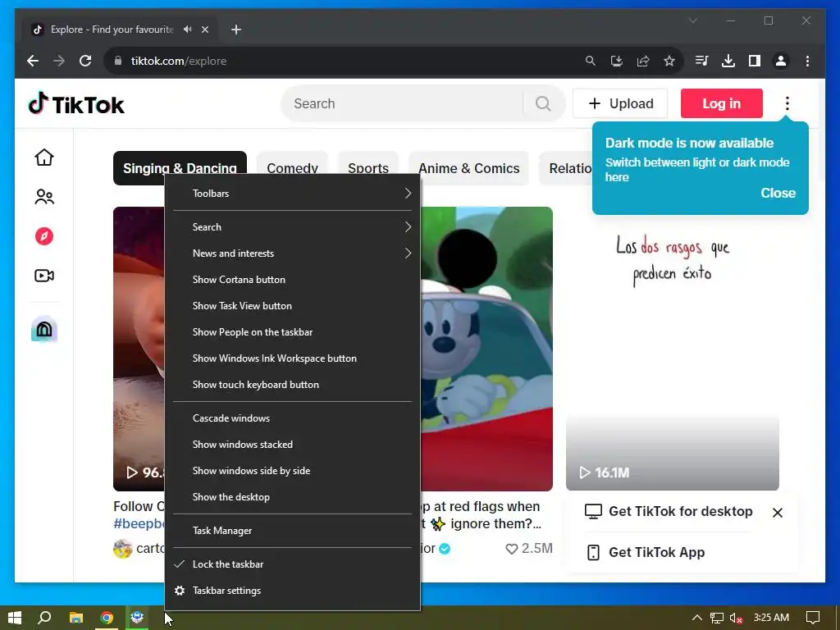Open Task Manager from the menu
The image size is (840, 630).
pos(293,531)
